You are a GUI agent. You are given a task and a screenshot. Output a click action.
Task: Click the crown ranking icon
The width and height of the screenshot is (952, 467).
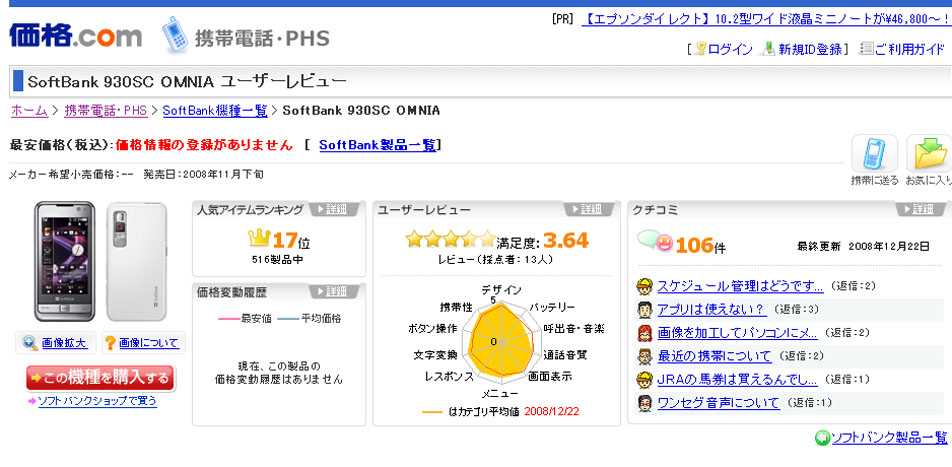point(260,239)
